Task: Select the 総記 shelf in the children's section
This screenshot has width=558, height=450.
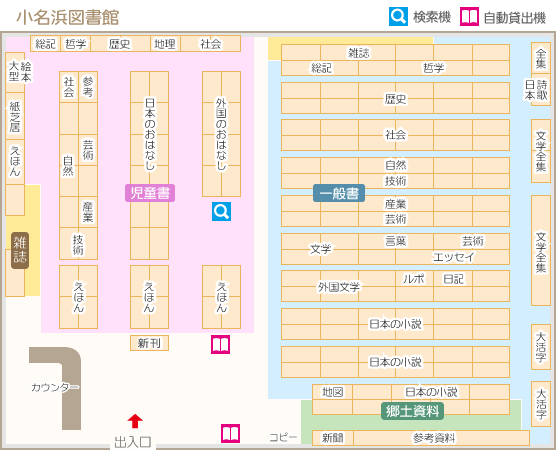Action: pos(46,44)
